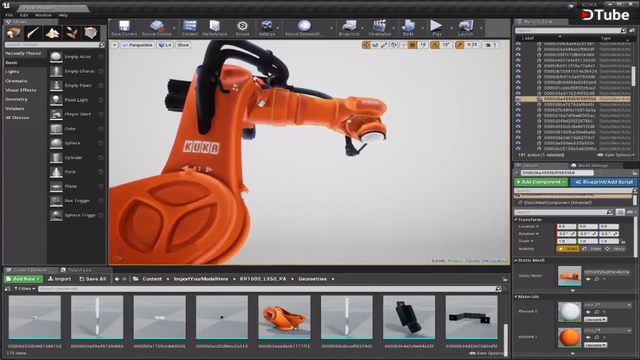This screenshot has width=640, height=360.
Task: Click the Launch toolbar icon
Action: point(466,28)
